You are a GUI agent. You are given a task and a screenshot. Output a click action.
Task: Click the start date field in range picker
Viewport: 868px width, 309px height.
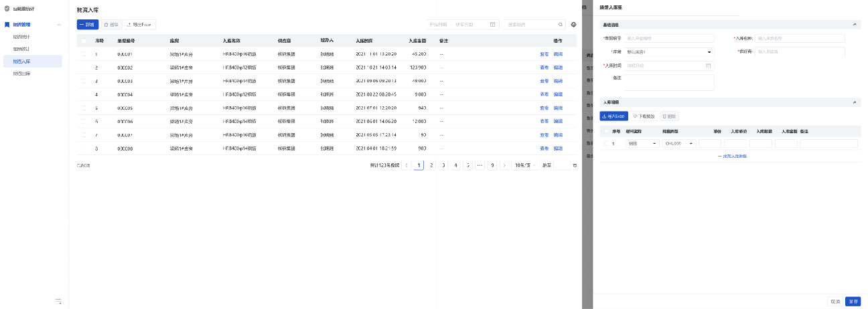point(438,25)
